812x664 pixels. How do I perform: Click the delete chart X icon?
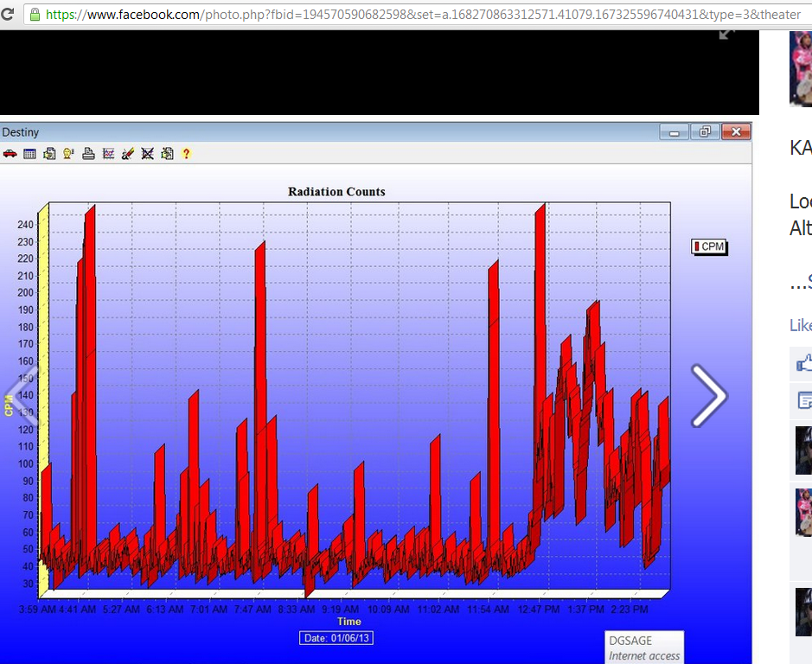[x=146, y=153]
